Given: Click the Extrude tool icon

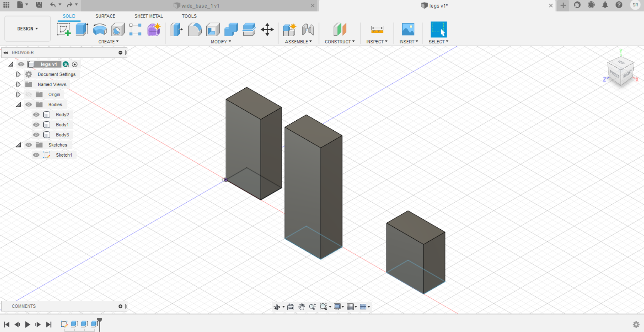Looking at the screenshot, I should click(x=82, y=30).
